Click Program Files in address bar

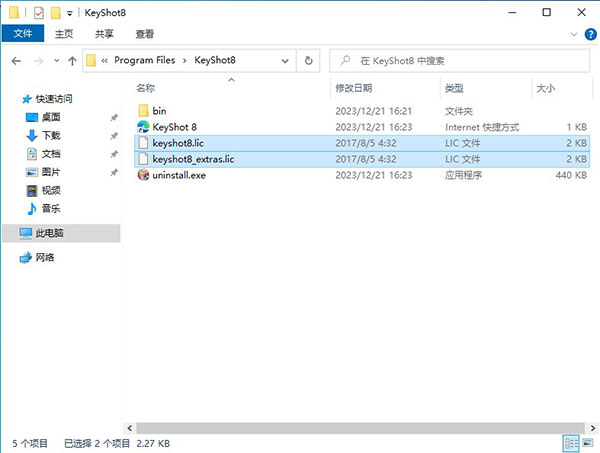click(145, 60)
